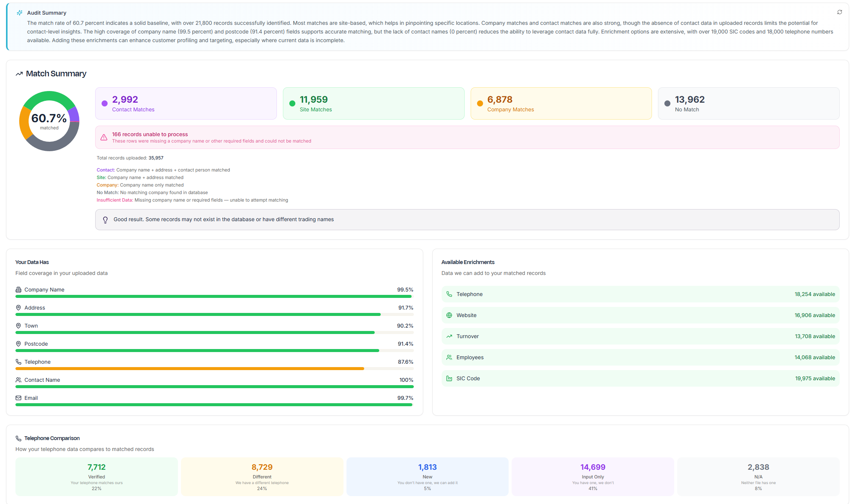Click the building icon beside Company Name coverage
The width and height of the screenshot is (854, 504).
point(18,289)
